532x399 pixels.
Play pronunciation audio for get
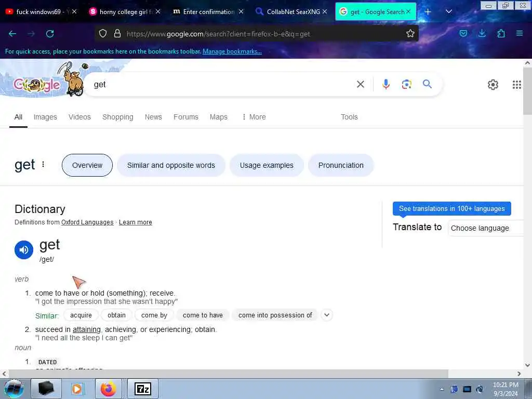(24, 250)
